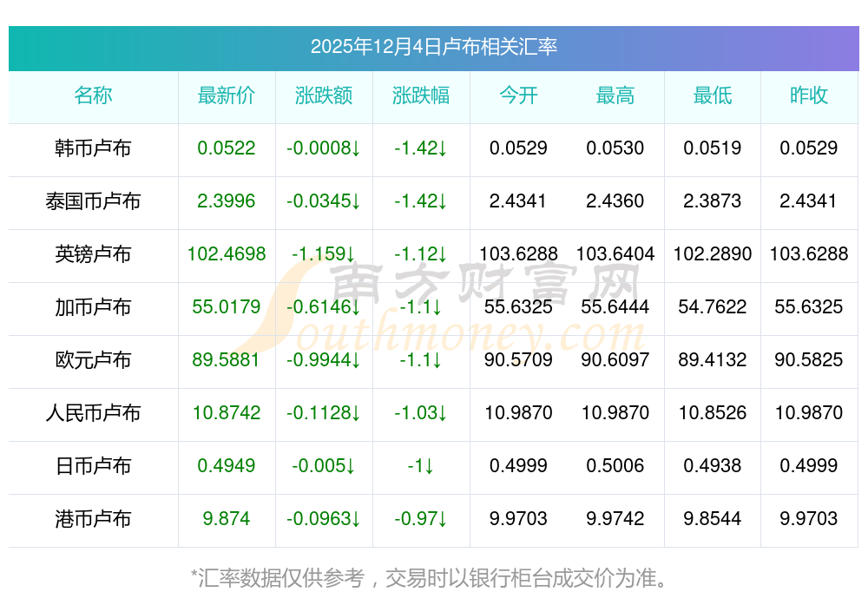Select the 日币卢布 row name
This screenshot has width=868, height=605.
(93, 466)
